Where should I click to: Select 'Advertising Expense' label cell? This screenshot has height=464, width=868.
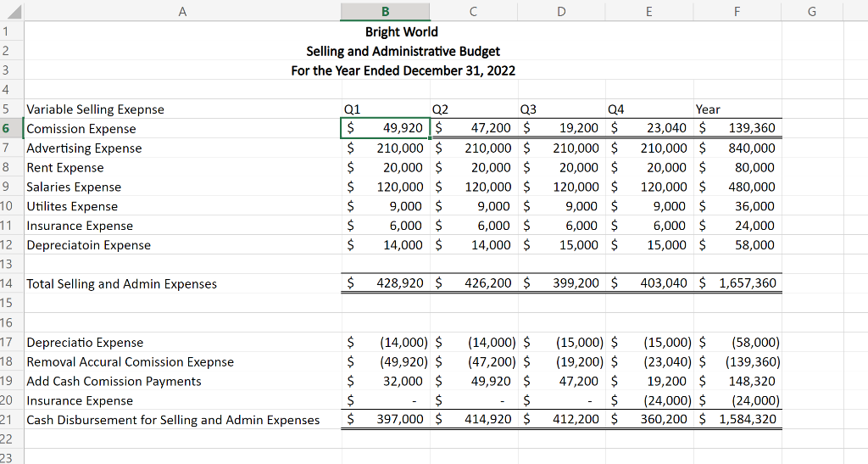point(183,148)
